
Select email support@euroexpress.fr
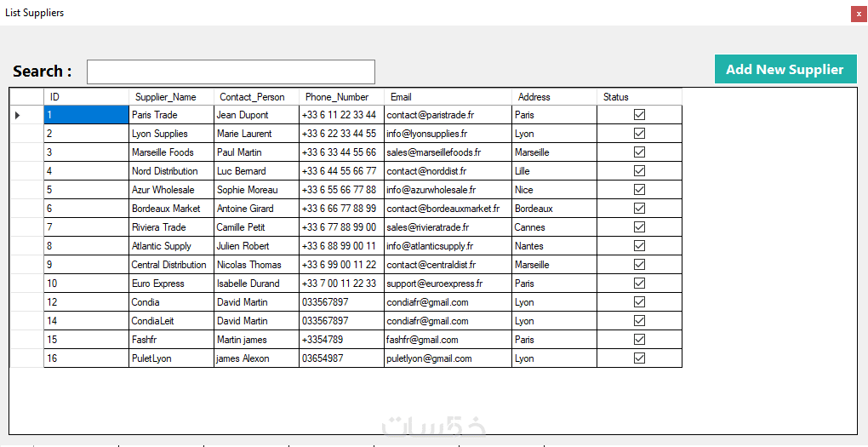(x=448, y=283)
